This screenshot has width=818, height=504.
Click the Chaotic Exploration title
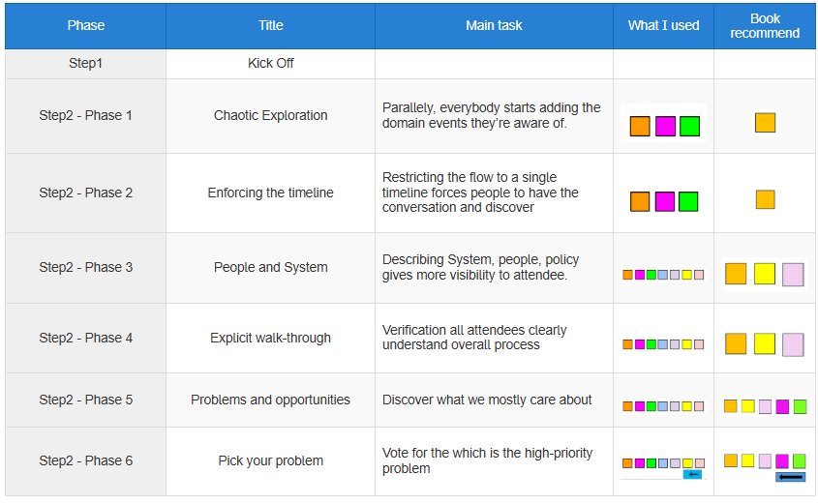270,115
